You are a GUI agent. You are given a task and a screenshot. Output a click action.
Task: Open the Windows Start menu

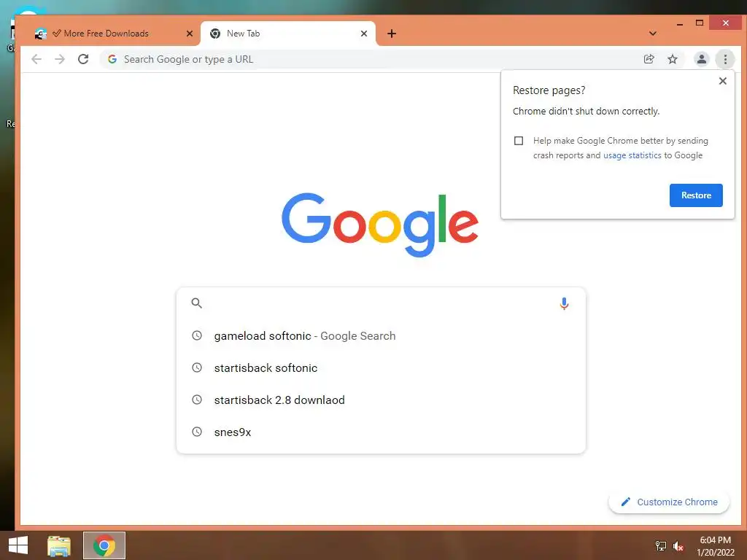18,545
